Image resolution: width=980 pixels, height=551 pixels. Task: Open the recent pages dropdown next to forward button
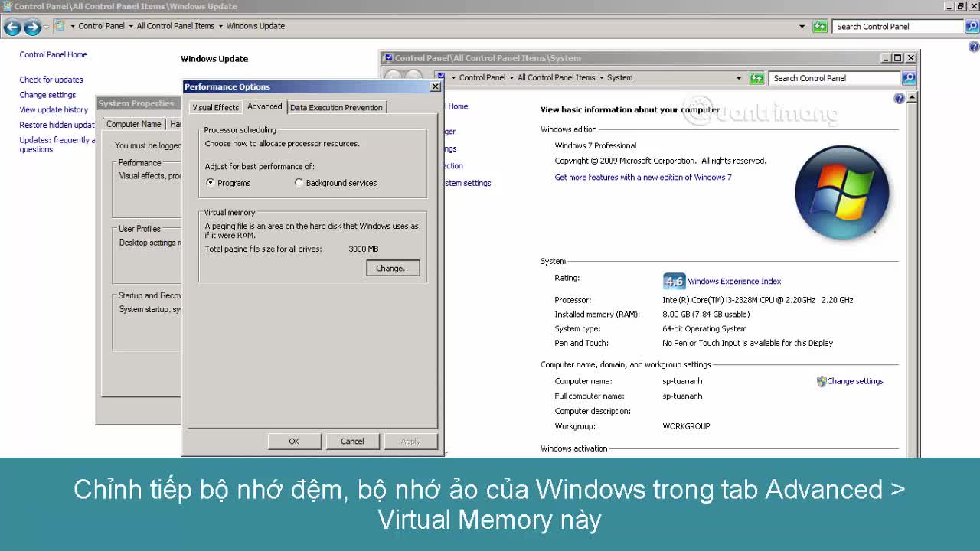47,27
